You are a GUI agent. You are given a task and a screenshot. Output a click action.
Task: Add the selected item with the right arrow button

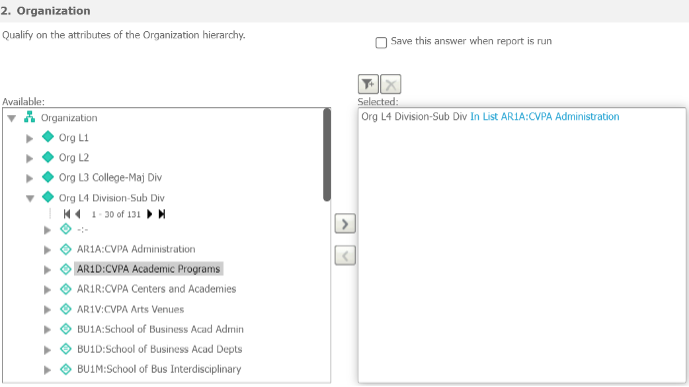coord(345,224)
